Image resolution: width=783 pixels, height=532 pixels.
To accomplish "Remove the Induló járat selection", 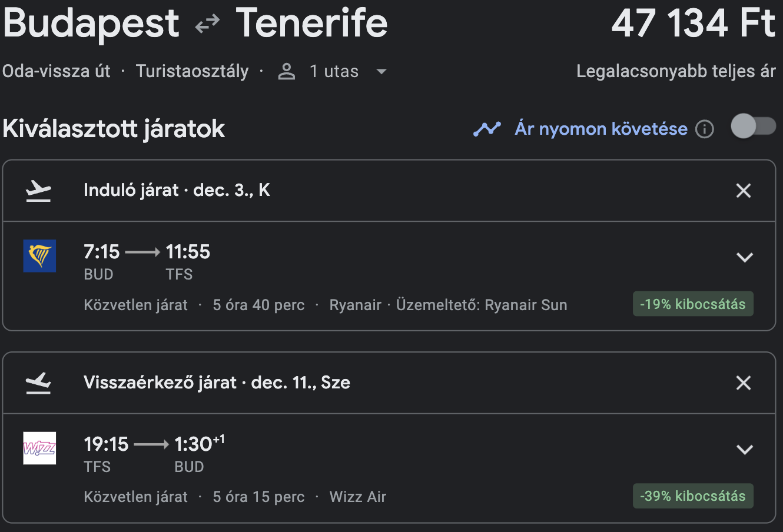I will [744, 191].
